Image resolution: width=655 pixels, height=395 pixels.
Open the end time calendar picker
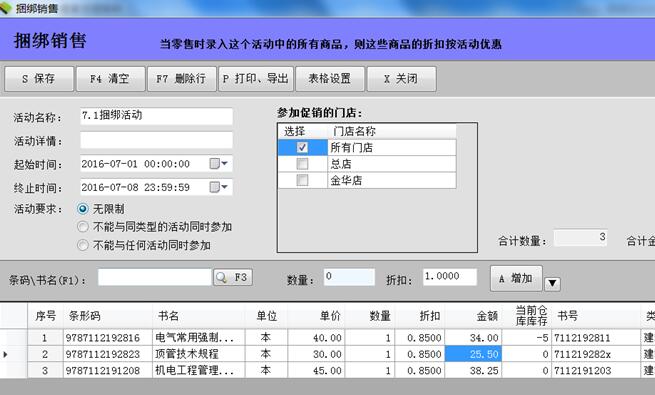tap(219, 187)
